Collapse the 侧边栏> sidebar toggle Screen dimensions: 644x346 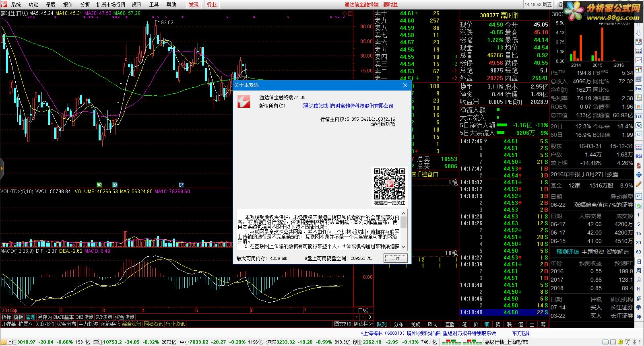(363, 324)
